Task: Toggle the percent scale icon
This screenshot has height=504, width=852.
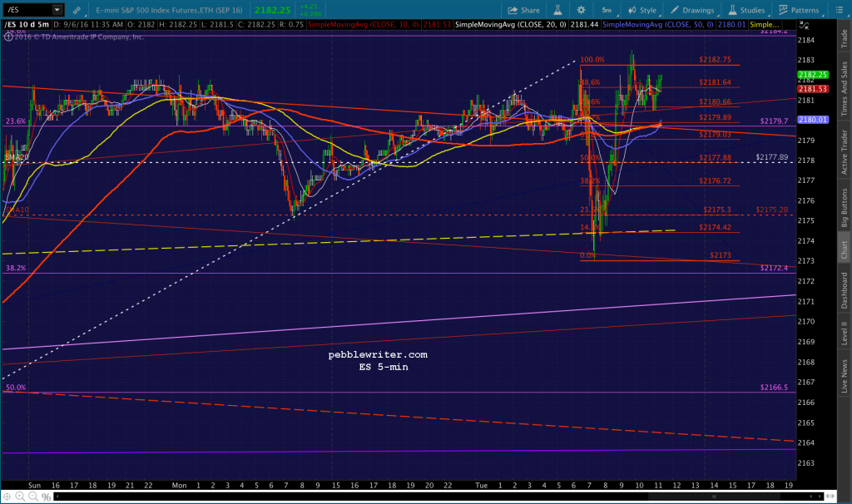Action: tap(47, 497)
